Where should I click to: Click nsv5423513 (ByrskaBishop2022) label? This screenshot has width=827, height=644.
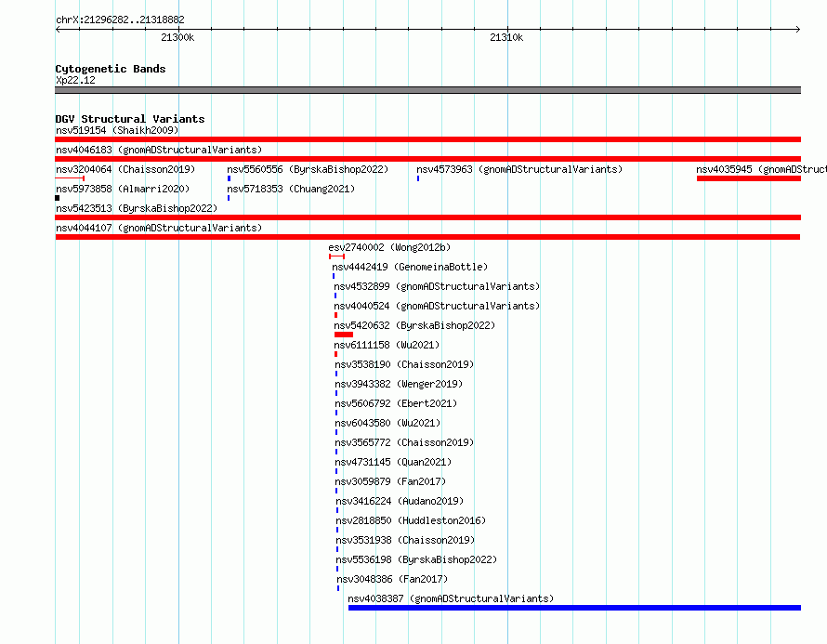click(x=137, y=208)
